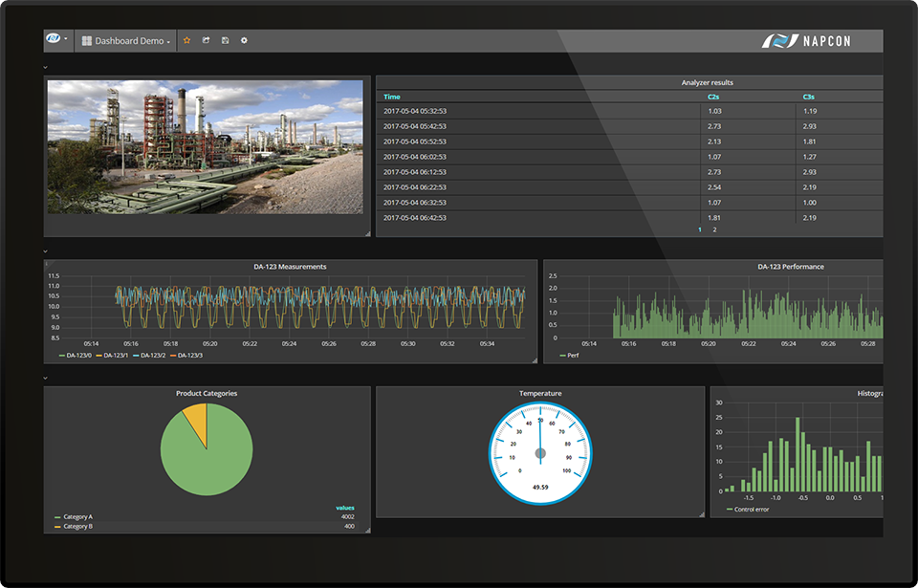Click the Temperature gauge dial
918x588 pixels.
coord(540,452)
